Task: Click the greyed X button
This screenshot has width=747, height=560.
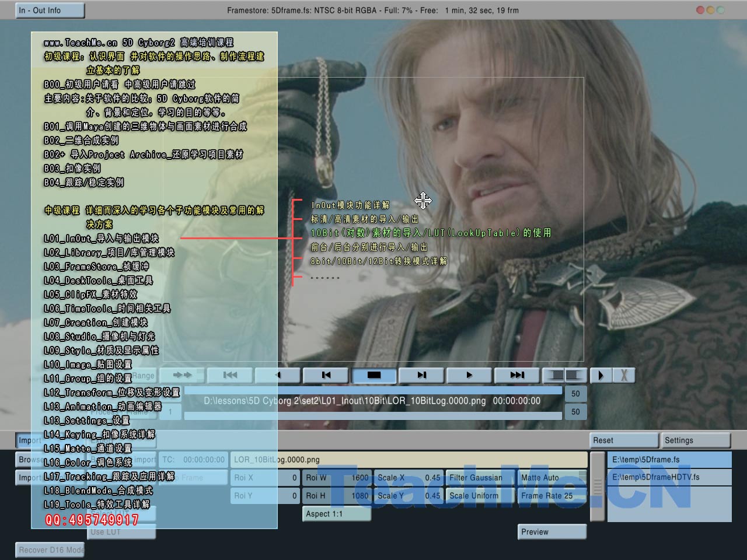Action: click(x=624, y=375)
